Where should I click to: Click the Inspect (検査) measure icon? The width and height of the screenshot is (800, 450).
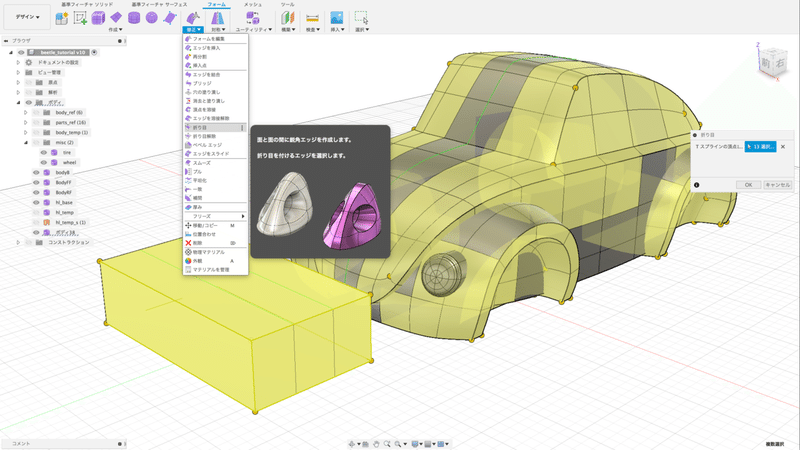pyautogui.click(x=312, y=18)
